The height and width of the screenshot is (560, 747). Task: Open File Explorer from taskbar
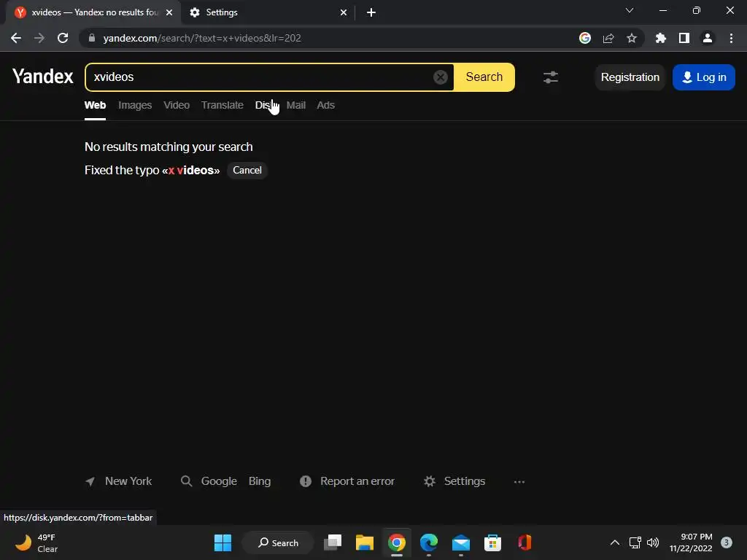tap(365, 542)
